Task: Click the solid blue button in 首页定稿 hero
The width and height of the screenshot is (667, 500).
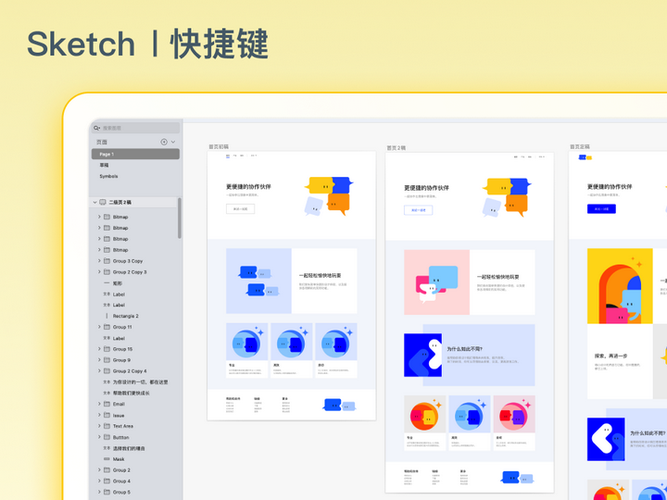Action: coord(601,209)
